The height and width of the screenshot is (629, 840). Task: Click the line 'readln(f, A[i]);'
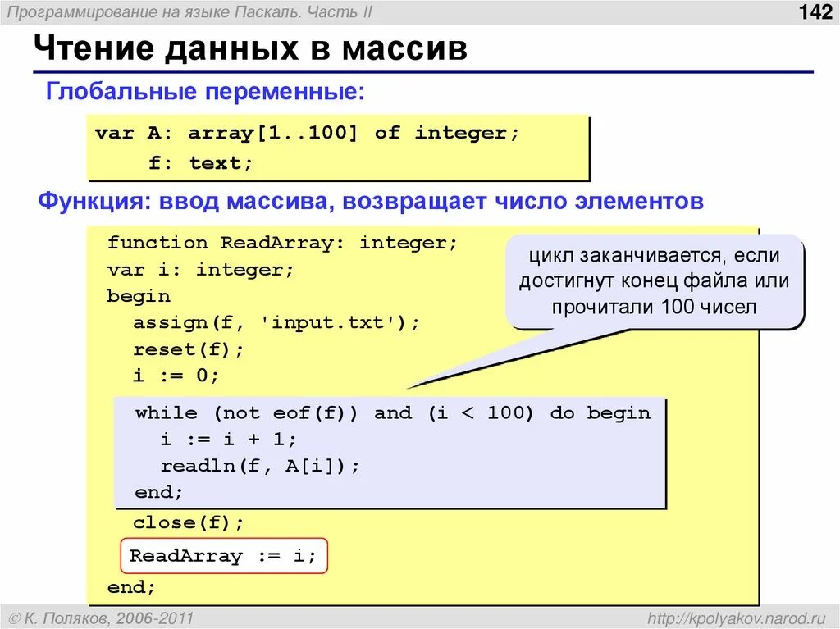point(260,466)
